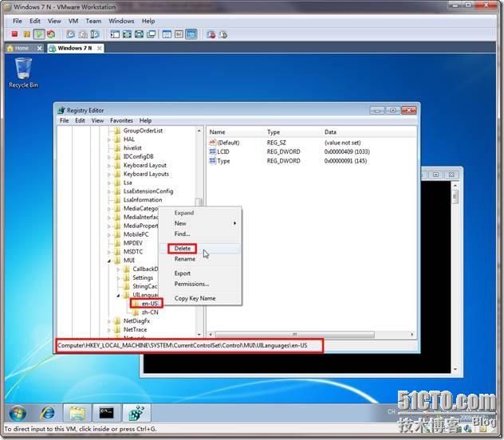This screenshot has height=440, width=504.
Task: Select the zh-CN registry key
Action: coord(150,312)
